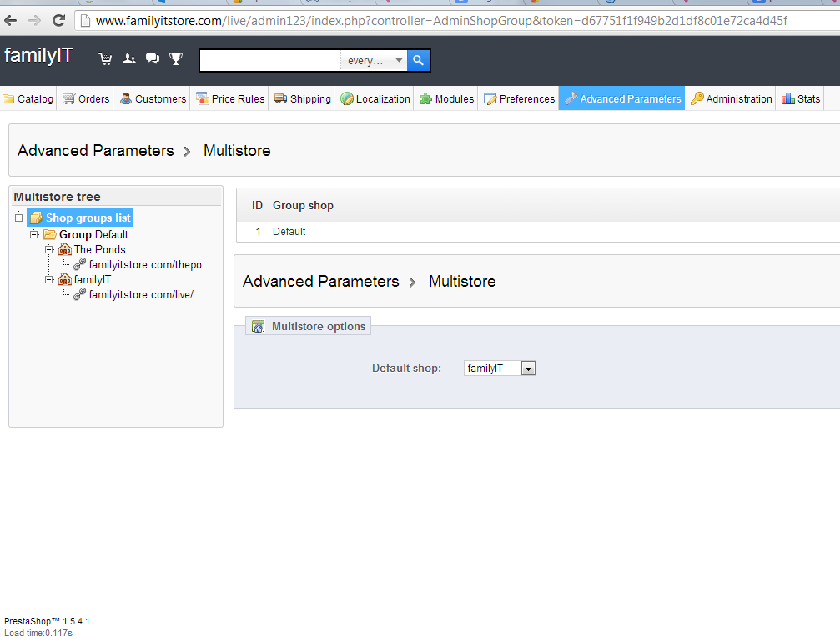Reload the page with the refresh icon
840x642 pixels.
tap(58, 21)
